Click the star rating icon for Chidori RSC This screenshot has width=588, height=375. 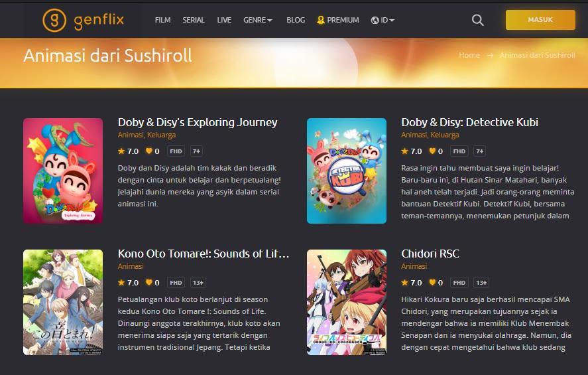(404, 282)
